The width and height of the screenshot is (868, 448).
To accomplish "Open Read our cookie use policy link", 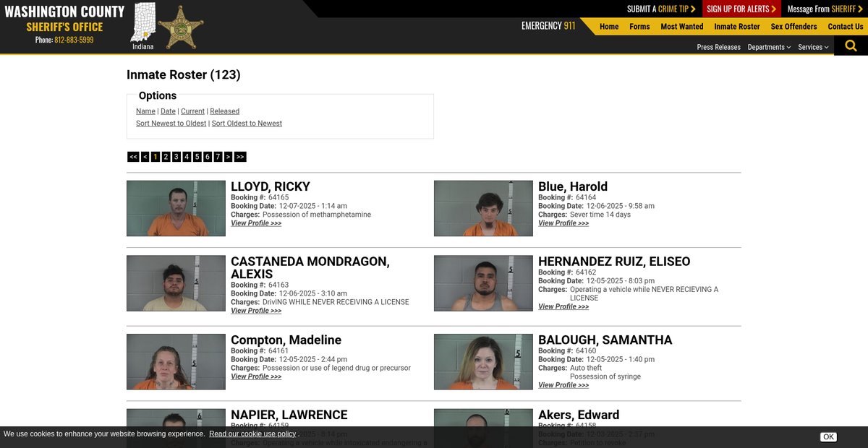I will point(252,434).
